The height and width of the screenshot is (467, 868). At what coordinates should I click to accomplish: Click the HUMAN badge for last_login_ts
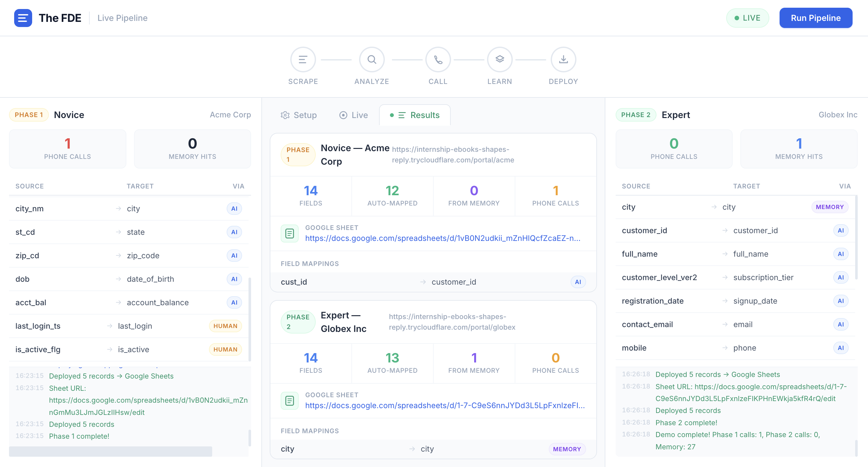[225, 326]
